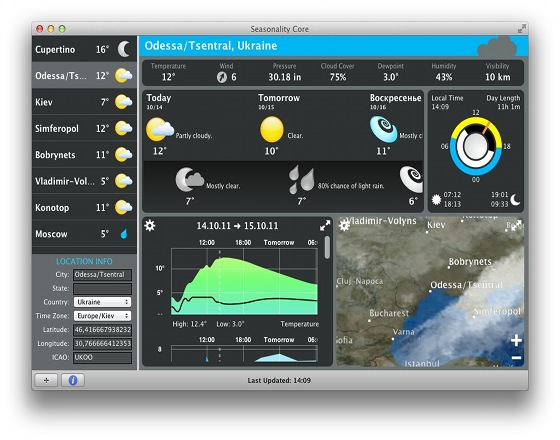Click the Odessa/Tsentral label on the map
This screenshot has height=440, width=560.
pyautogui.click(x=466, y=285)
